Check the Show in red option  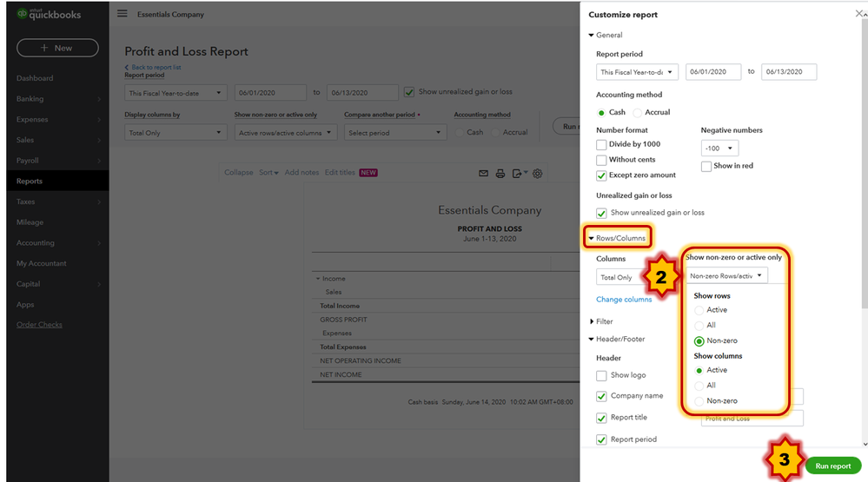pyautogui.click(x=706, y=166)
